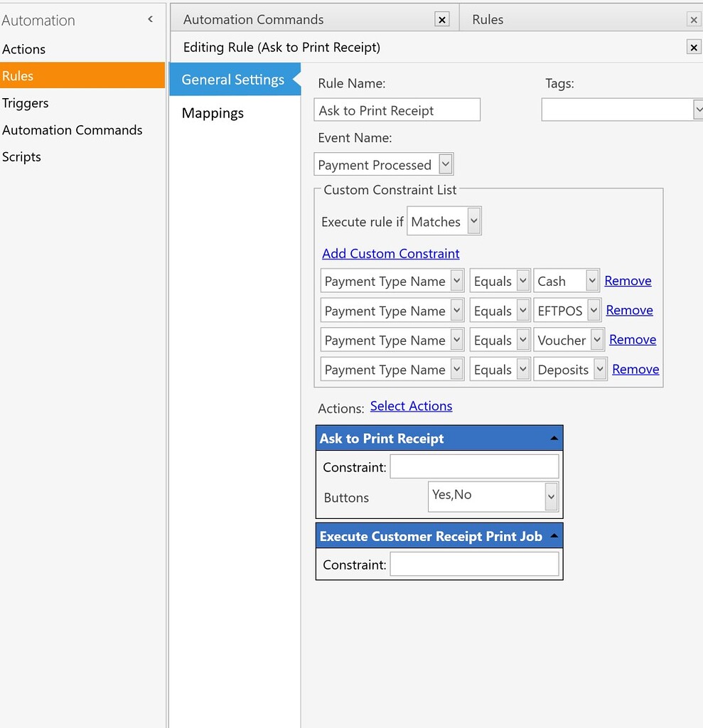Click the Ask to Print Receipt Constraint field
703x728 pixels.
[x=474, y=467]
